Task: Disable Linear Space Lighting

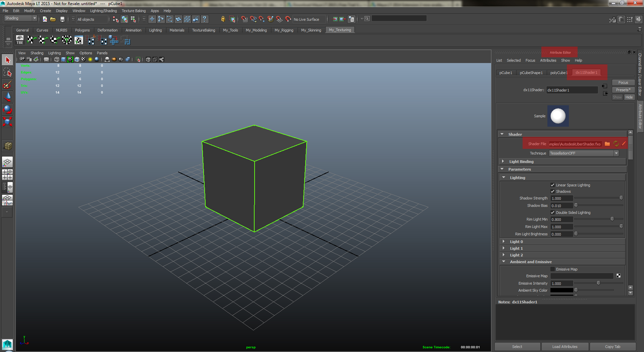Action: click(553, 185)
